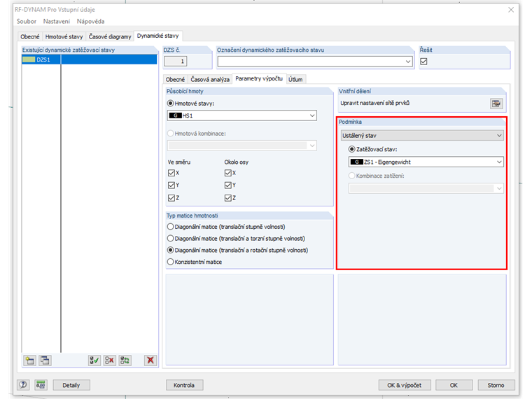Toggle Ve směru Z checkbox
This screenshot has width=532, height=399.
[171, 198]
